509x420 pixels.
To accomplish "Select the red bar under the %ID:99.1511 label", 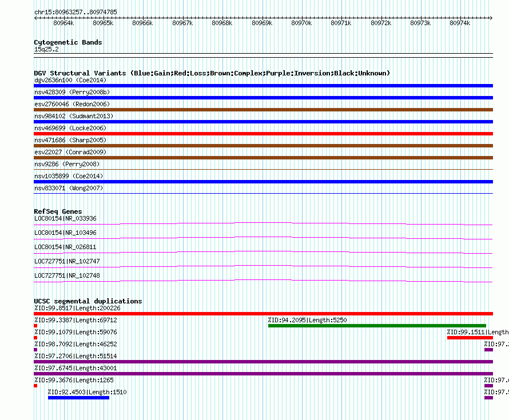I will click(470, 338).
